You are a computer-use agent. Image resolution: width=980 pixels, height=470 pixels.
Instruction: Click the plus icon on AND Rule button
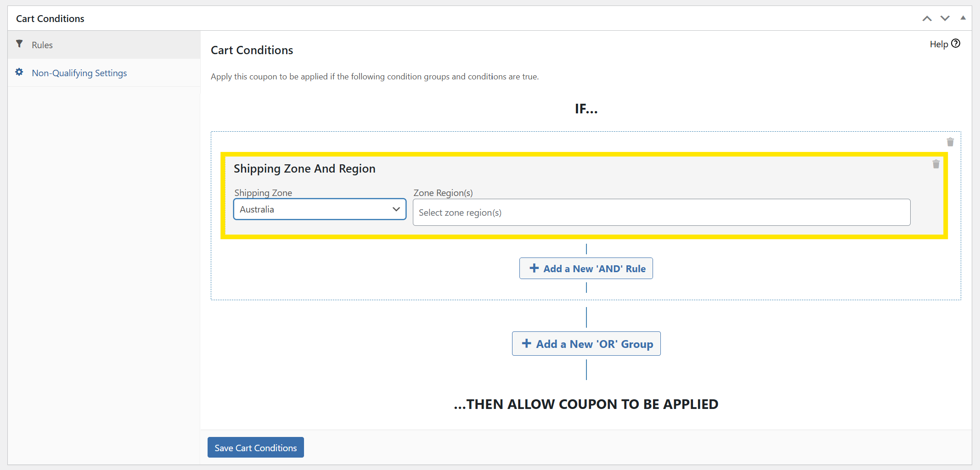(534, 268)
